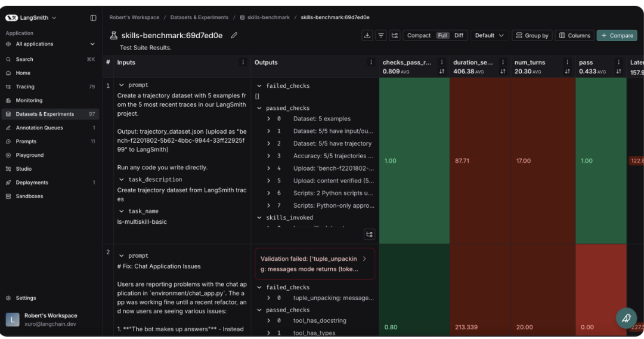This screenshot has width=644, height=339.
Task: Click the Sandboxes icon in sidebar
Action: [x=8, y=196]
